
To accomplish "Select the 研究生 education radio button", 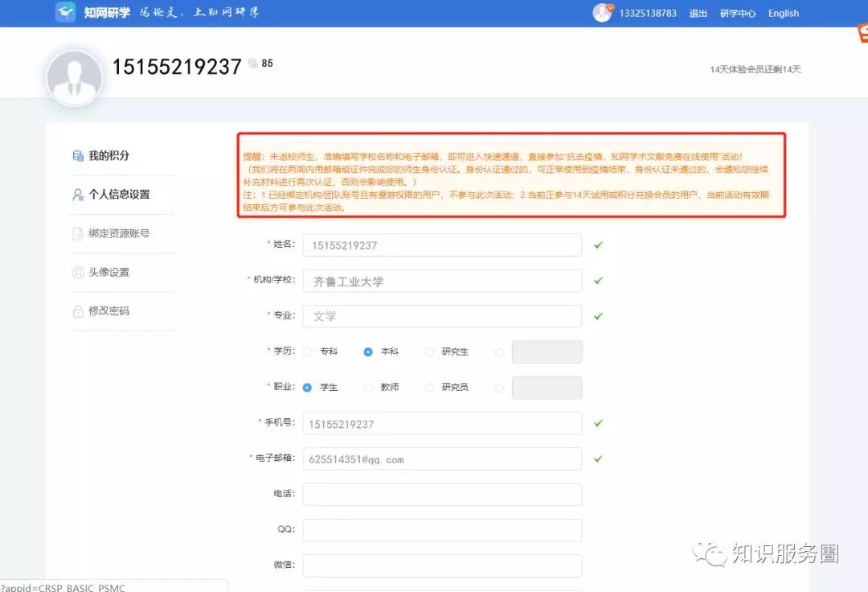I will pyautogui.click(x=428, y=351).
